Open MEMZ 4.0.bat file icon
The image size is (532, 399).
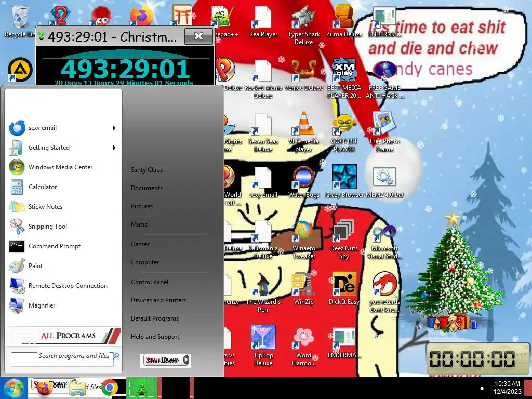tap(385, 182)
